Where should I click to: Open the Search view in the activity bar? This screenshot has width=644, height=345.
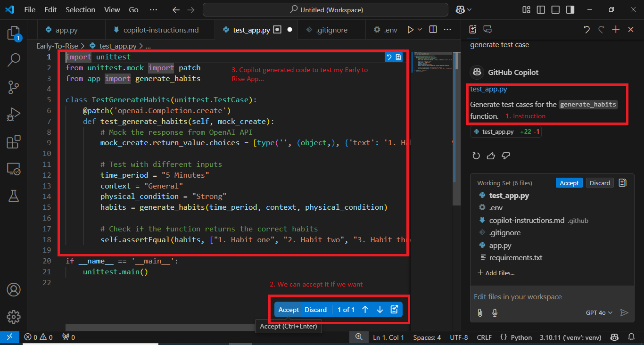pyautogui.click(x=14, y=60)
